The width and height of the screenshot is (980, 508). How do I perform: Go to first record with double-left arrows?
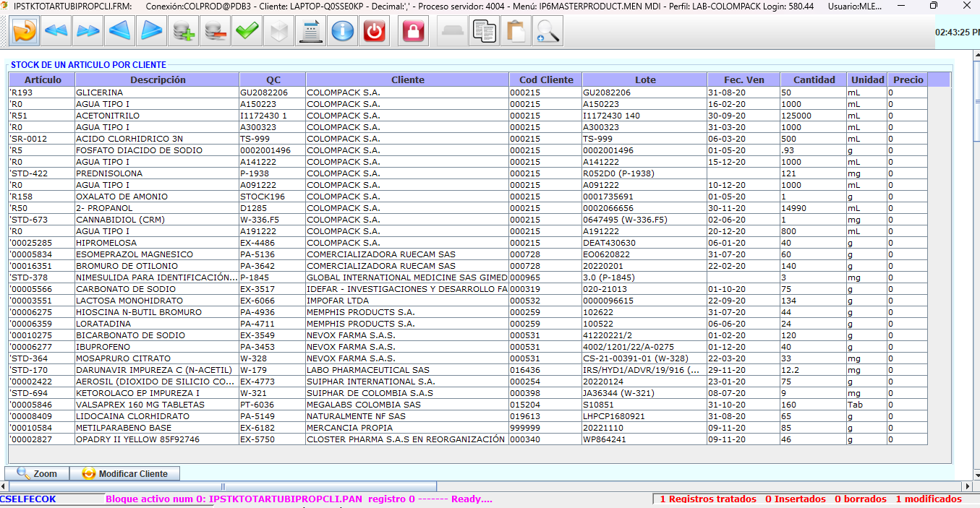click(56, 31)
